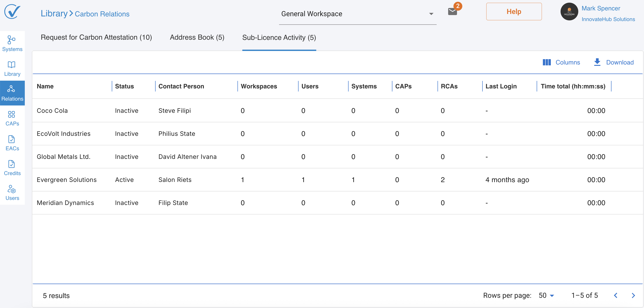The height and width of the screenshot is (308, 644).
Task: Open the Mark Spencer profile avatar
Action: 569,12
